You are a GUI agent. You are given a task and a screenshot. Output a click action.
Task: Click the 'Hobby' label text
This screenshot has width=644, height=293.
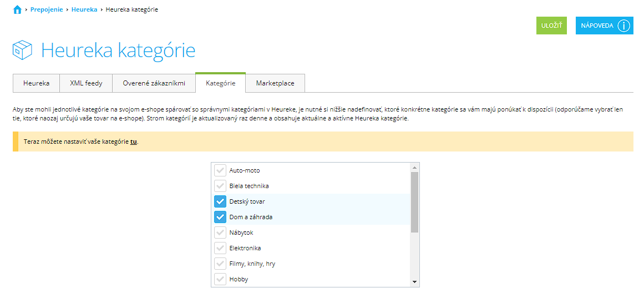click(239, 280)
